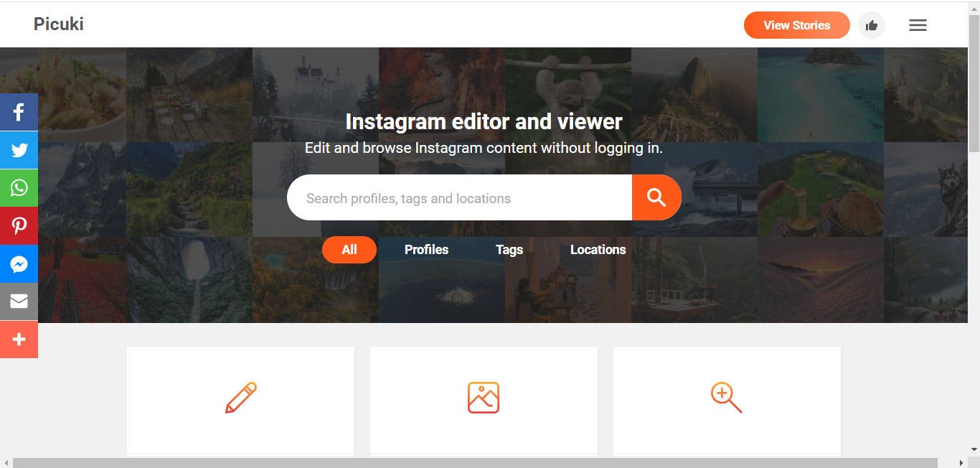
Task: Click the "Instagram editor and viewer" heading
Action: (x=484, y=121)
